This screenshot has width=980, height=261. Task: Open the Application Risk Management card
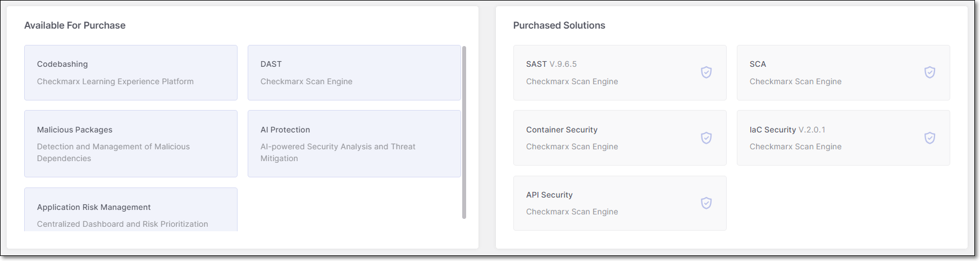coord(131,209)
